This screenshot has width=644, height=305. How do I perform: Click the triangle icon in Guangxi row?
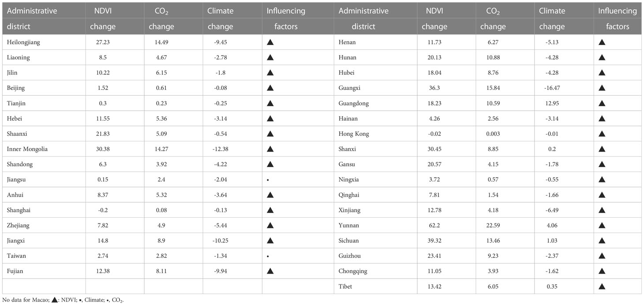click(602, 88)
